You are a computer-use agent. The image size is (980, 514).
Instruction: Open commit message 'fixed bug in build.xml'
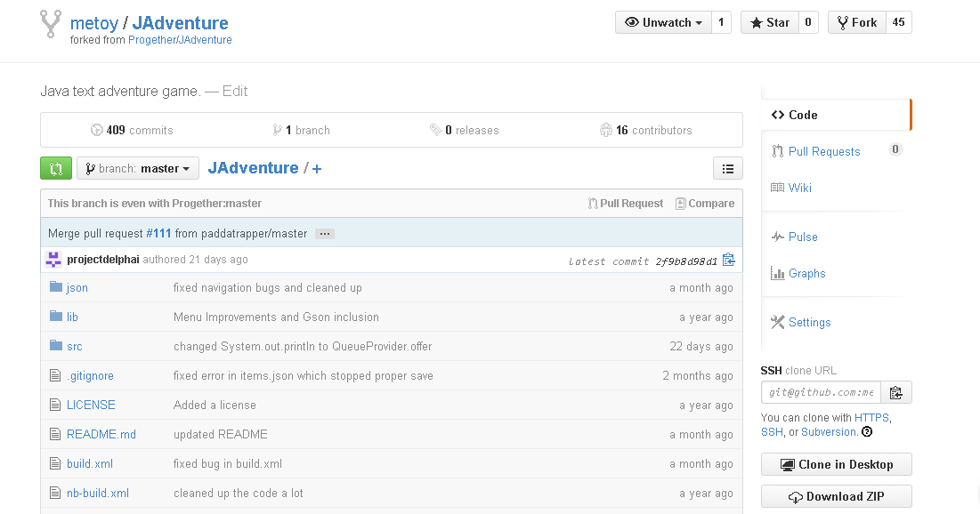[x=228, y=463]
